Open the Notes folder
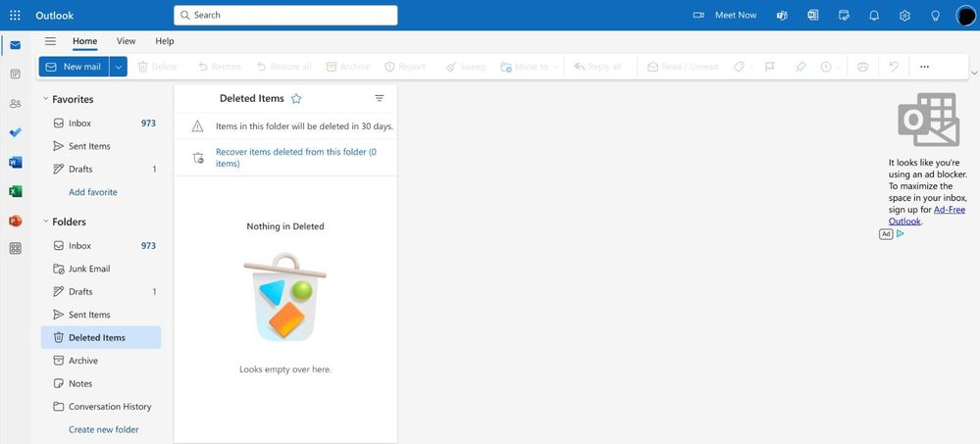980x444 pixels. tap(101, 383)
